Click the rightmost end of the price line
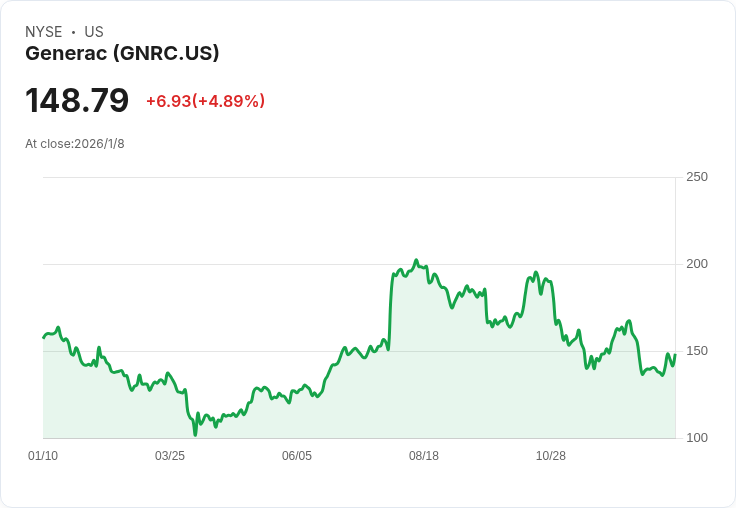 click(675, 355)
